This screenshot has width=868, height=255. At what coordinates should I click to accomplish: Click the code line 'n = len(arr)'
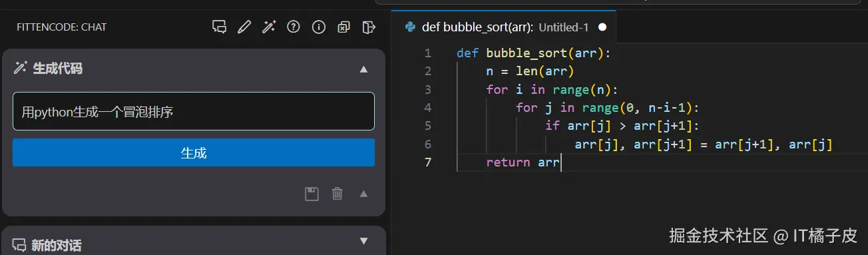530,71
